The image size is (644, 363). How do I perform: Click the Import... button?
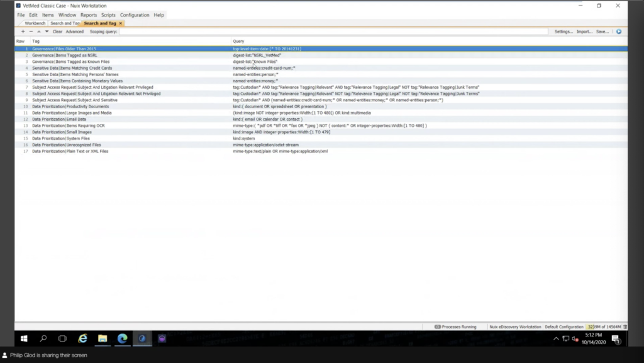(x=584, y=31)
